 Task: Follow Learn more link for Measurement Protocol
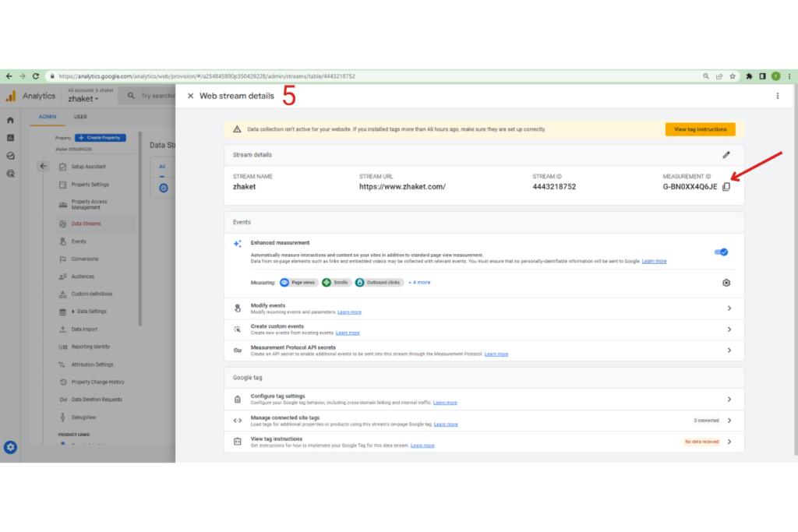[496, 354]
